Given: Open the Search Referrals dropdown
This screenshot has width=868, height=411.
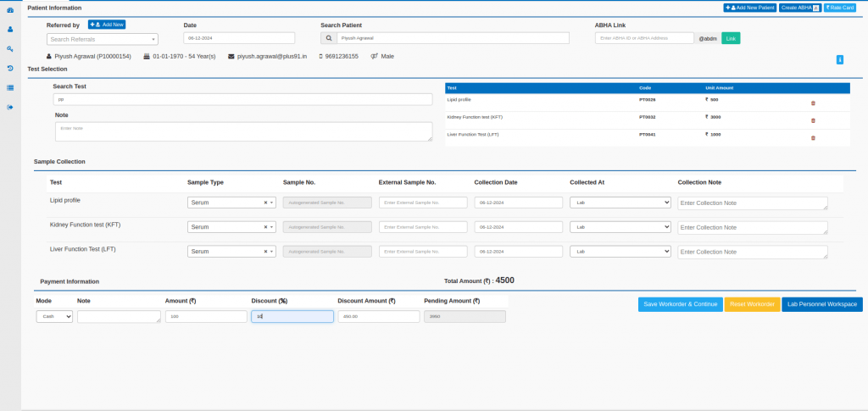Looking at the screenshot, I should tap(102, 39).
